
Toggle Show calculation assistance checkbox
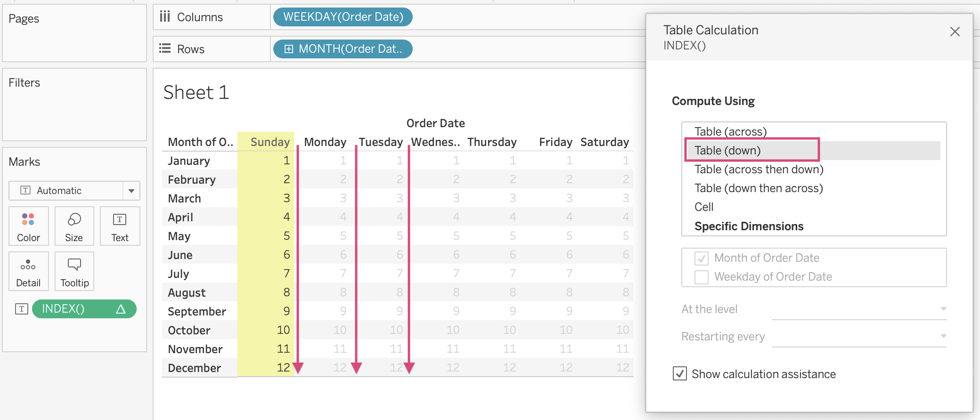point(680,374)
